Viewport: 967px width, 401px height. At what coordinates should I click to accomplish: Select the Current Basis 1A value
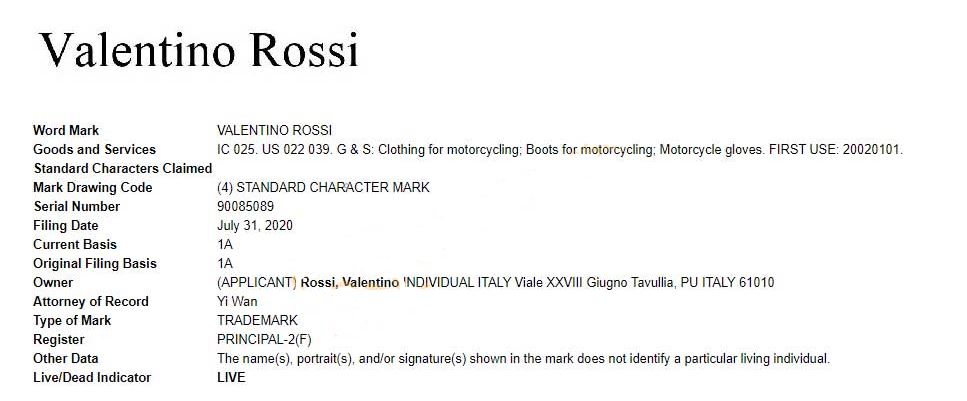(225, 244)
